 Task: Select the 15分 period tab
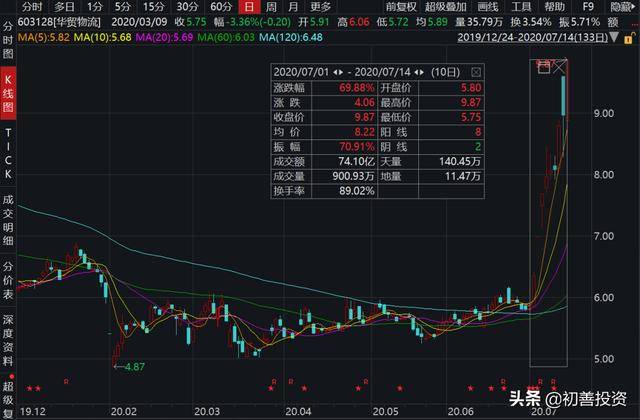tap(153, 7)
